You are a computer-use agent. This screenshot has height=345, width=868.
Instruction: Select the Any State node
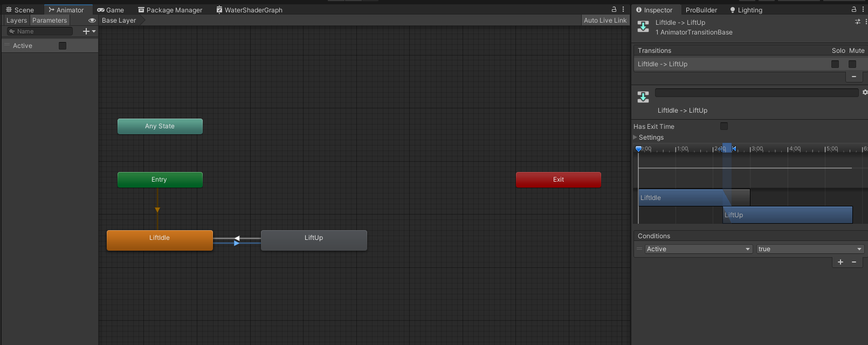coord(160,126)
